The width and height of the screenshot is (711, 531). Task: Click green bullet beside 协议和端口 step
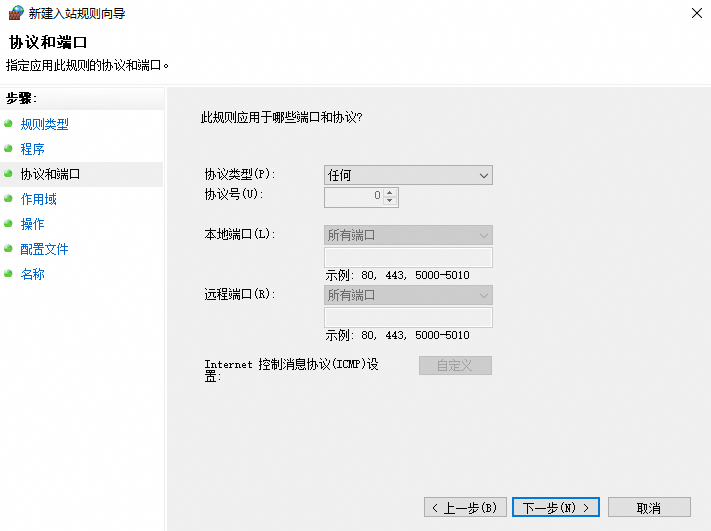9,174
